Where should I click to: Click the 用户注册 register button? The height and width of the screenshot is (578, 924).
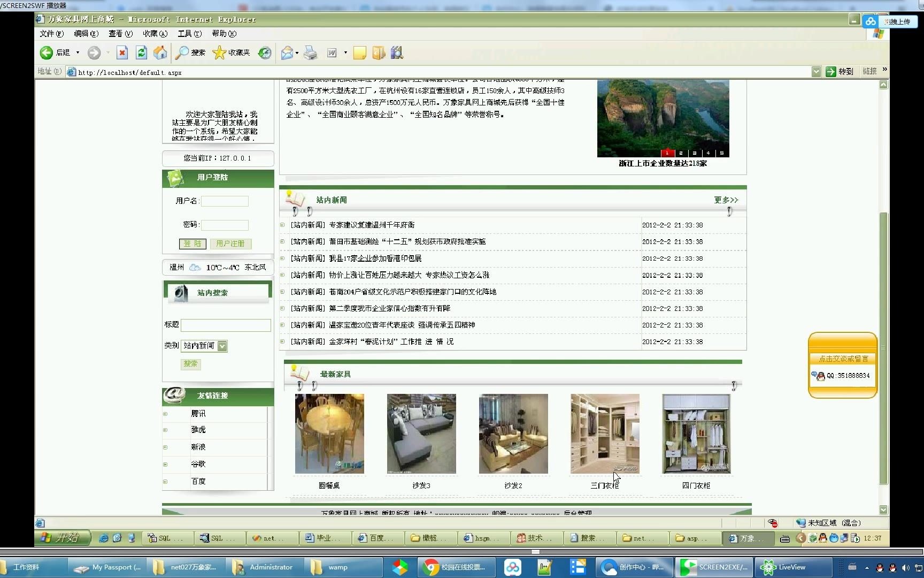click(230, 244)
